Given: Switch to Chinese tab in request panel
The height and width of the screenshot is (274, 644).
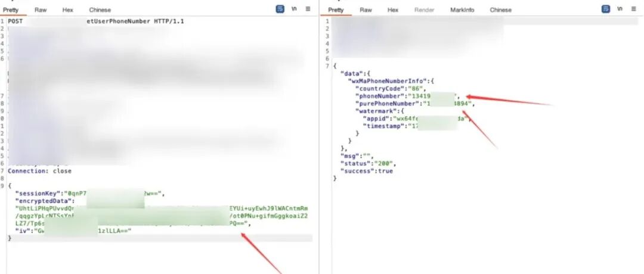Looking at the screenshot, I should [100, 10].
